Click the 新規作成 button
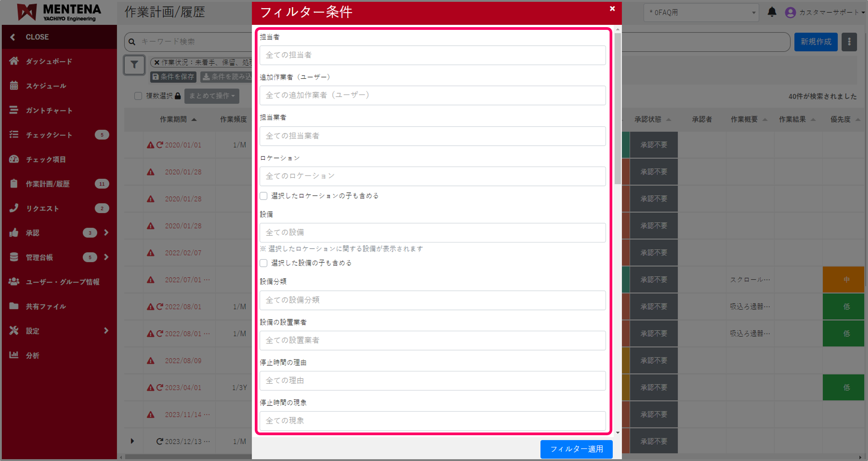The width and height of the screenshot is (868, 461). 816,42
